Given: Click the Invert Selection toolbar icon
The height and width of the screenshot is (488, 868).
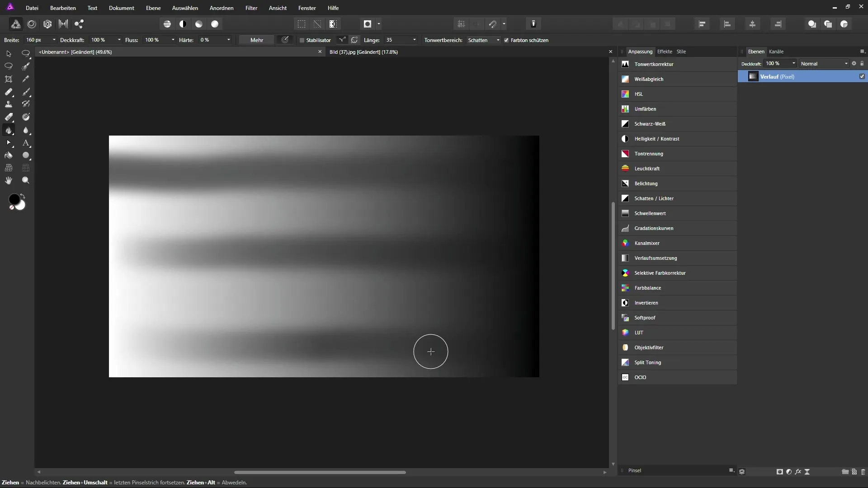Looking at the screenshot, I should click(333, 24).
